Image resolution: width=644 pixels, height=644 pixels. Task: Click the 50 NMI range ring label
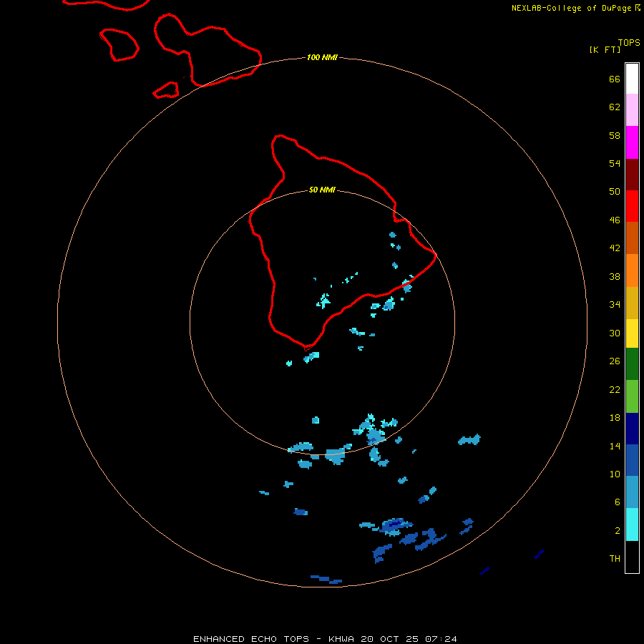(x=322, y=190)
